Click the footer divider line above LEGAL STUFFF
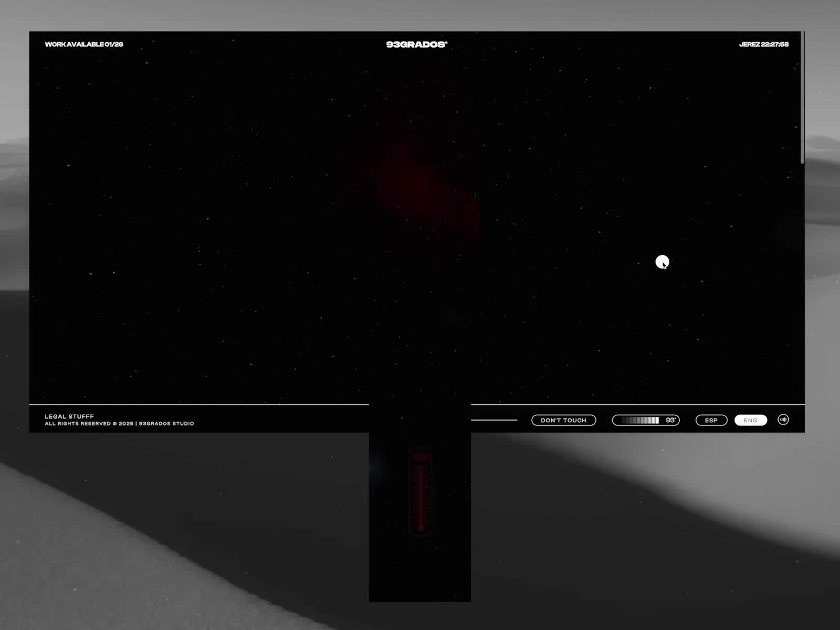 199,405
